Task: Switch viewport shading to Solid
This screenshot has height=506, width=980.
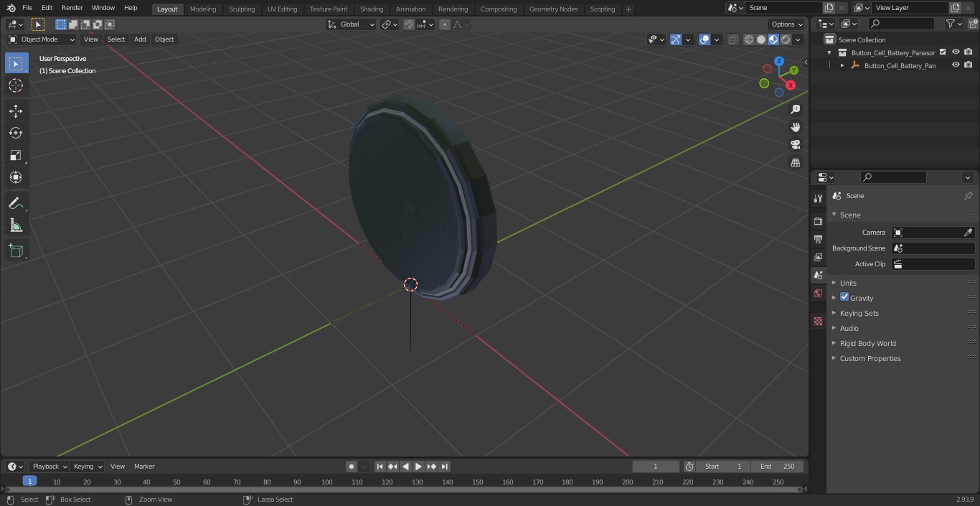Action: pyautogui.click(x=761, y=39)
